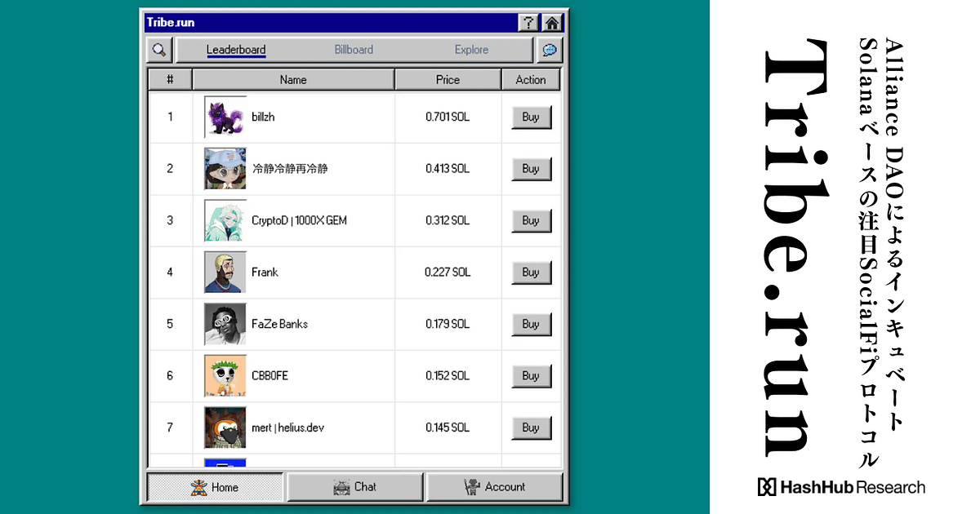Click Buy next to 冷静冷静再冷静
The image size is (980, 514).
(531, 169)
